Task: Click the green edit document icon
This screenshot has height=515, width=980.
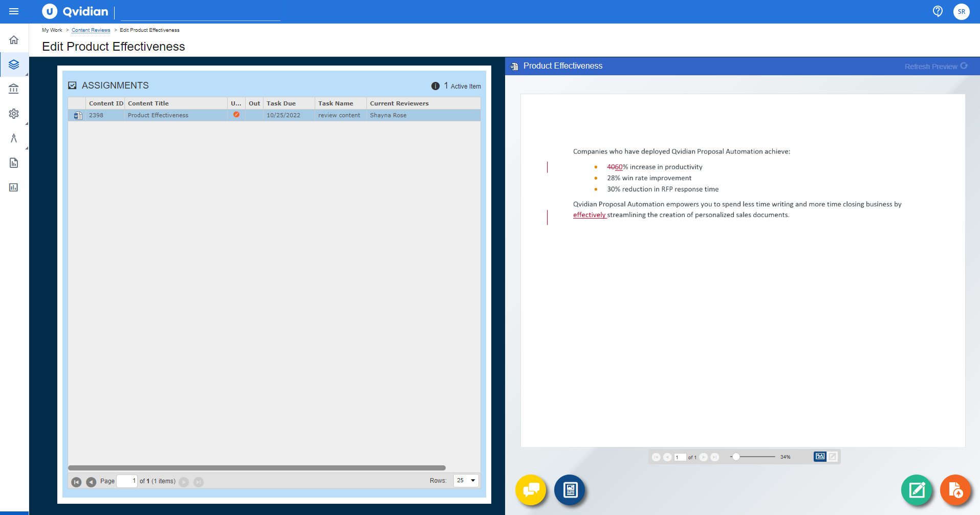Action: pos(917,490)
